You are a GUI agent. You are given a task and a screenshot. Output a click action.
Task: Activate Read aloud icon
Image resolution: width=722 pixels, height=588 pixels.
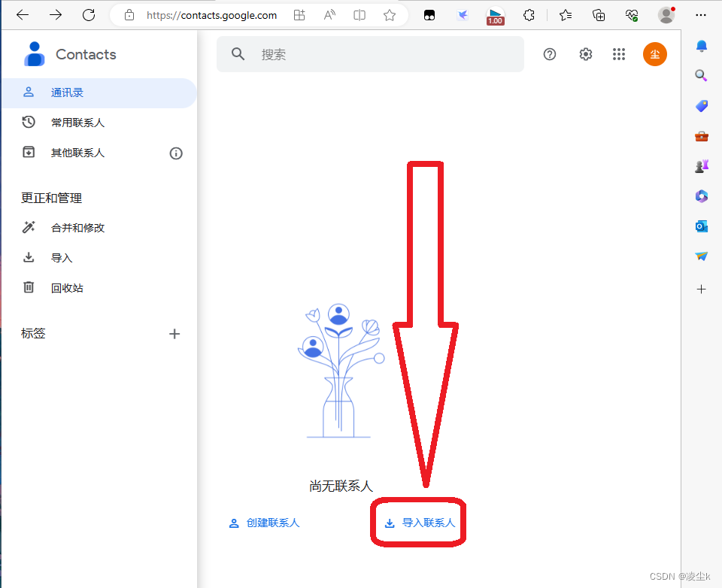(329, 15)
